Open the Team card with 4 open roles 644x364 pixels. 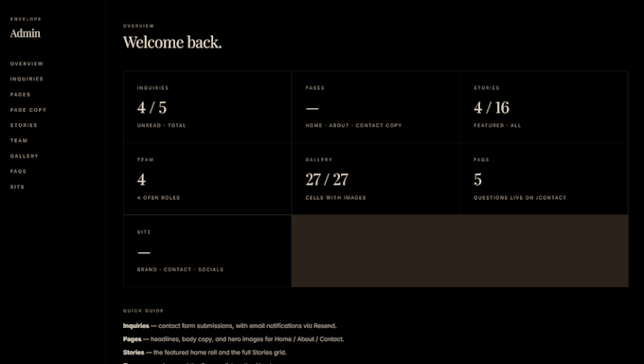click(207, 179)
